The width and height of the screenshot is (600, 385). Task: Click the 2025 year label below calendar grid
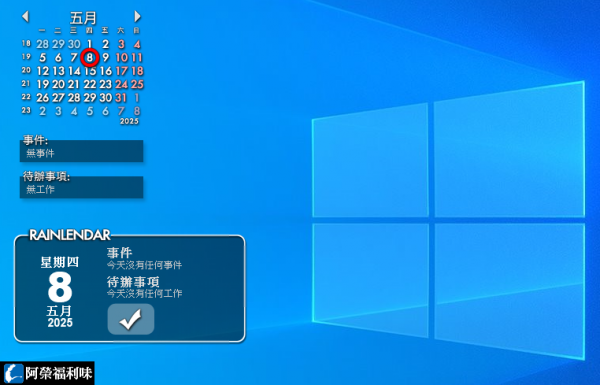129,121
